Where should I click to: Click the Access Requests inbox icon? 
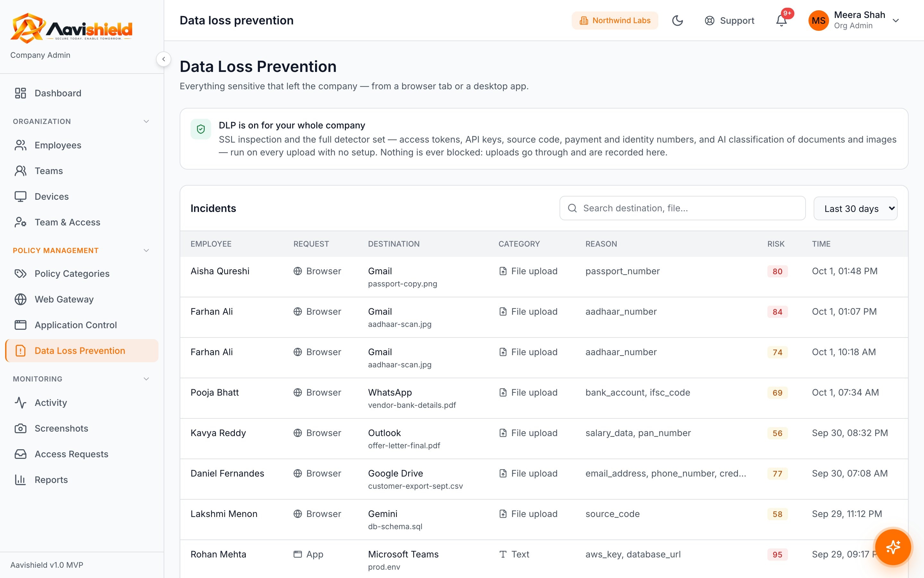[20, 454]
